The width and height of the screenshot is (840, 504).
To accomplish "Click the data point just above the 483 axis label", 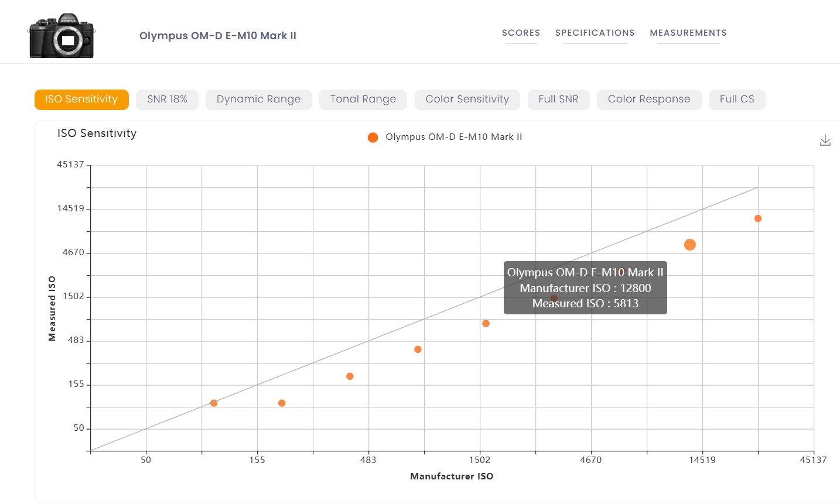I will click(x=350, y=376).
